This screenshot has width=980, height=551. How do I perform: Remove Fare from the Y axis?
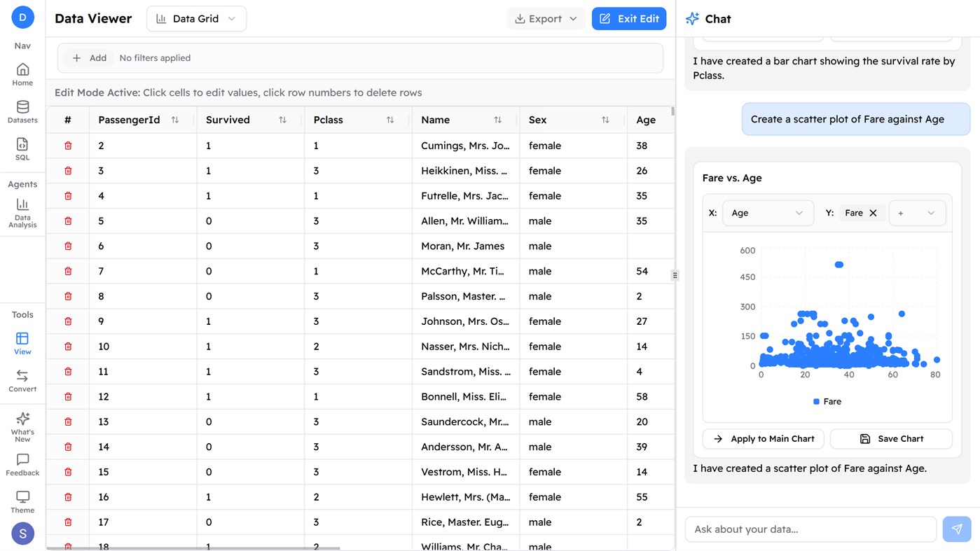point(875,212)
